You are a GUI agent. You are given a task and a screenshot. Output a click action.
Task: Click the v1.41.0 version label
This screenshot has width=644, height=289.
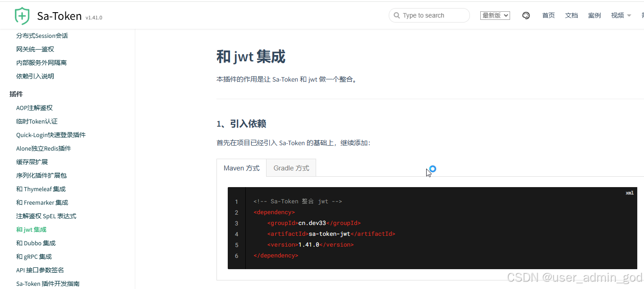[x=94, y=18]
